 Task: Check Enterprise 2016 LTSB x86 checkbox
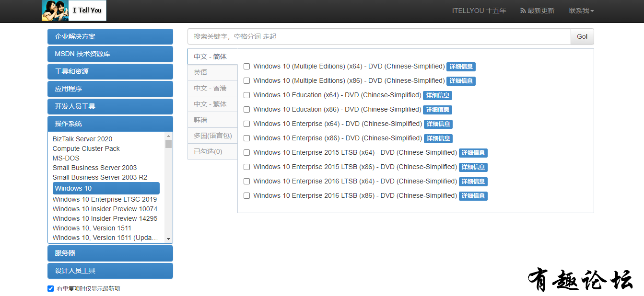(246, 196)
